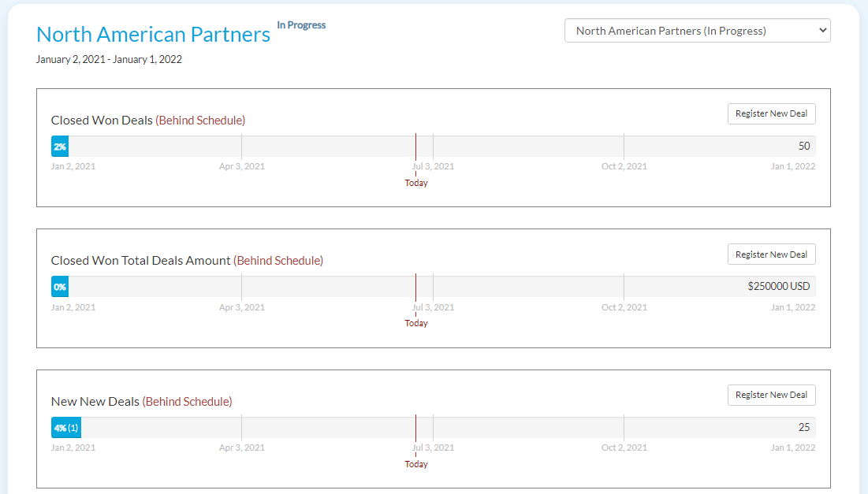
Task: Click the January 2, 2021 - January 1, 2022 date range
Action: (109, 59)
